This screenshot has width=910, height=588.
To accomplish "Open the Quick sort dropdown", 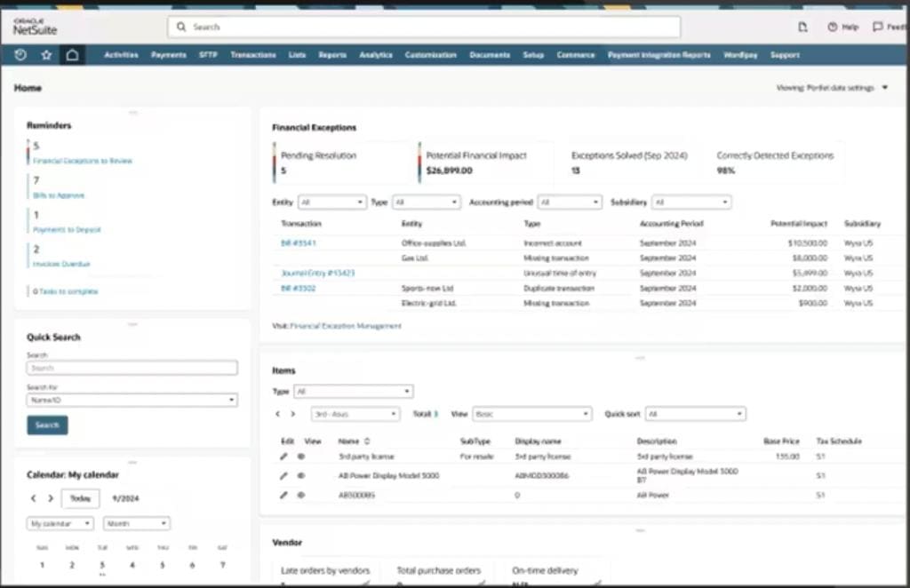I will click(x=695, y=414).
